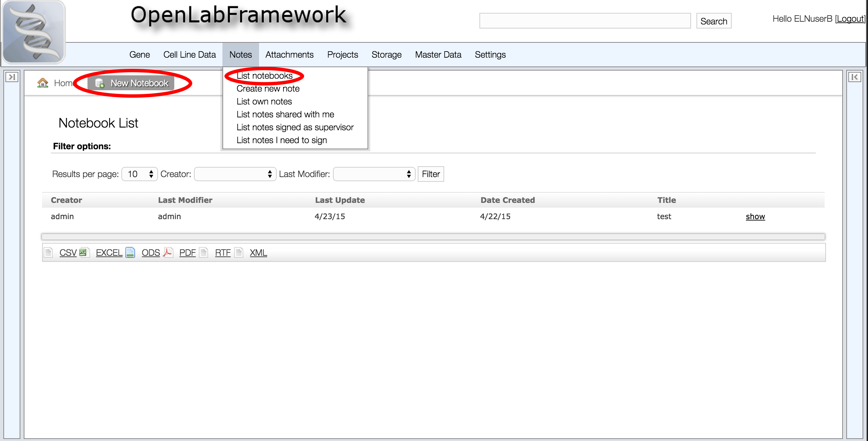Select Create new note menu entry
The height and width of the screenshot is (441, 868).
[268, 89]
